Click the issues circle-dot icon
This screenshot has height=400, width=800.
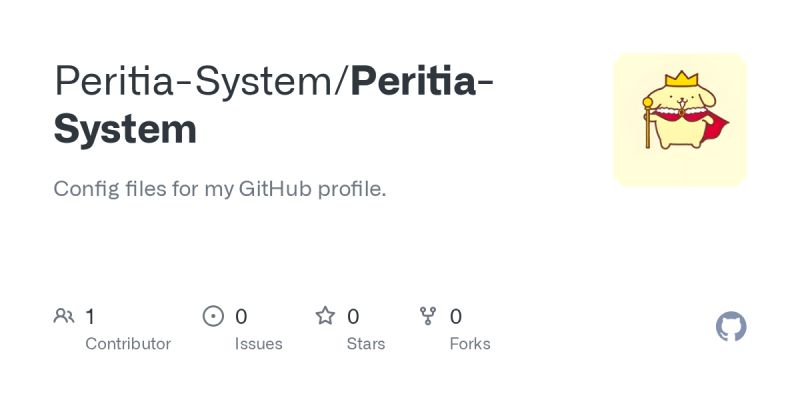pyautogui.click(x=213, y=316)
